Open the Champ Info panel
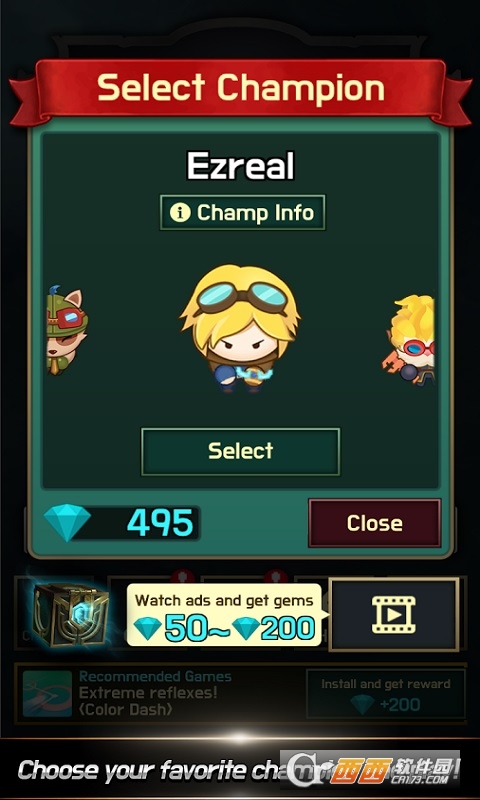Image resolution: width=480 pixels, height=800 pixels. click(242, 212)
